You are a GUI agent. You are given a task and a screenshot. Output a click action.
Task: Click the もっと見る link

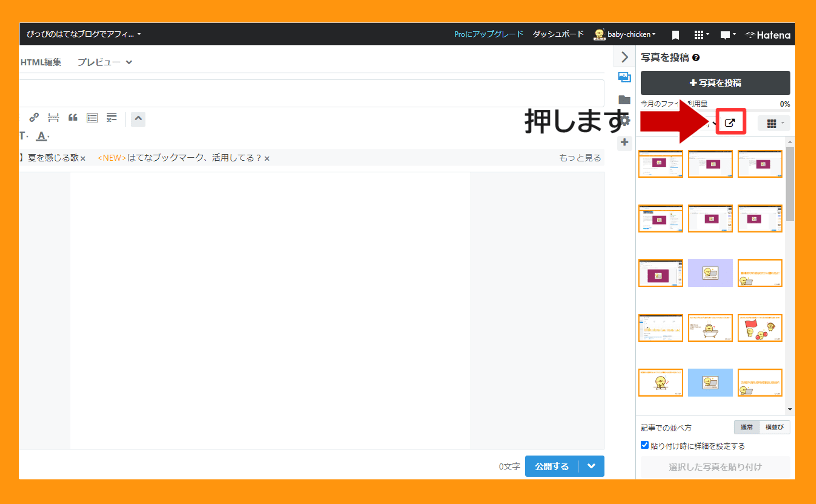(x=580, y=158)
